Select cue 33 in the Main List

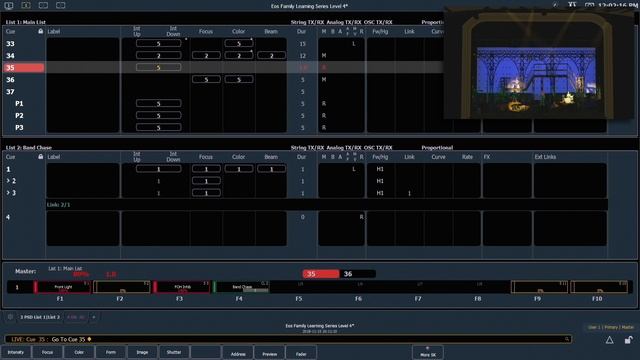click(x=11, y=44)
